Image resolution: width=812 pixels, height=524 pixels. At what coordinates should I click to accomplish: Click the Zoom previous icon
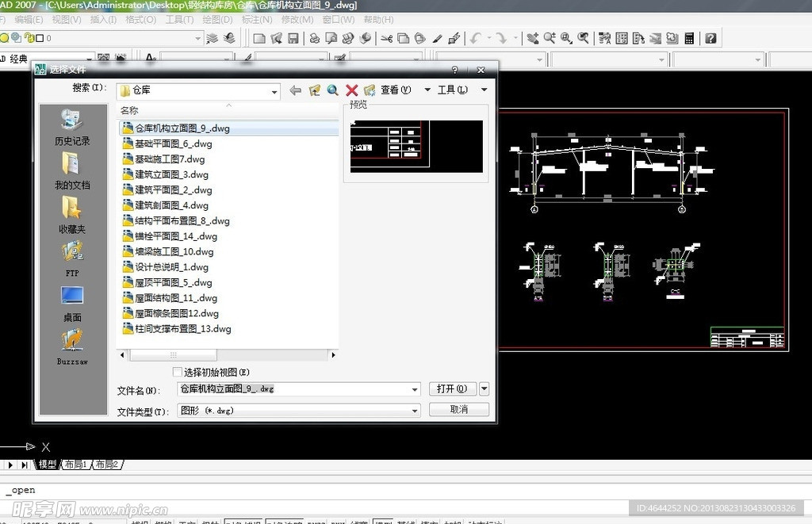(x=583, y=38)
